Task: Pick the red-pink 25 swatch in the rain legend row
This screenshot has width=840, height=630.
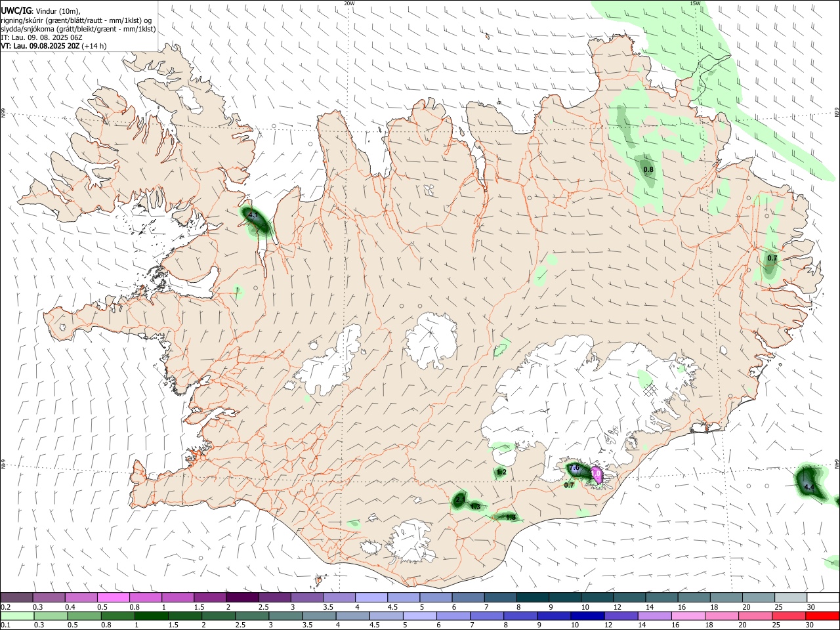Action: point(789,616)
